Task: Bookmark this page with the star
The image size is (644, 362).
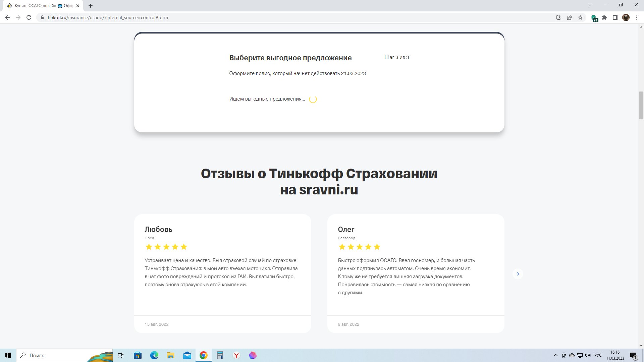Action: click(x=580, y=17)
